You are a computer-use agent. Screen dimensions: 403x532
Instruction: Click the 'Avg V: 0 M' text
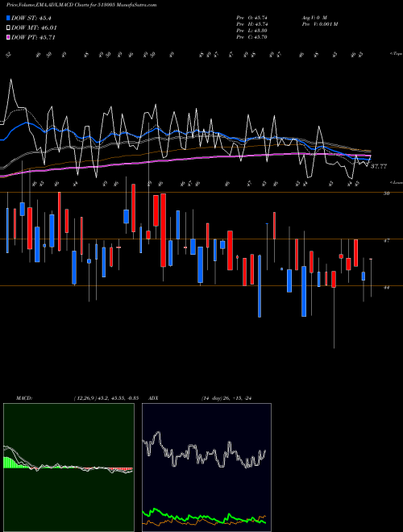(x=314, y=17)
